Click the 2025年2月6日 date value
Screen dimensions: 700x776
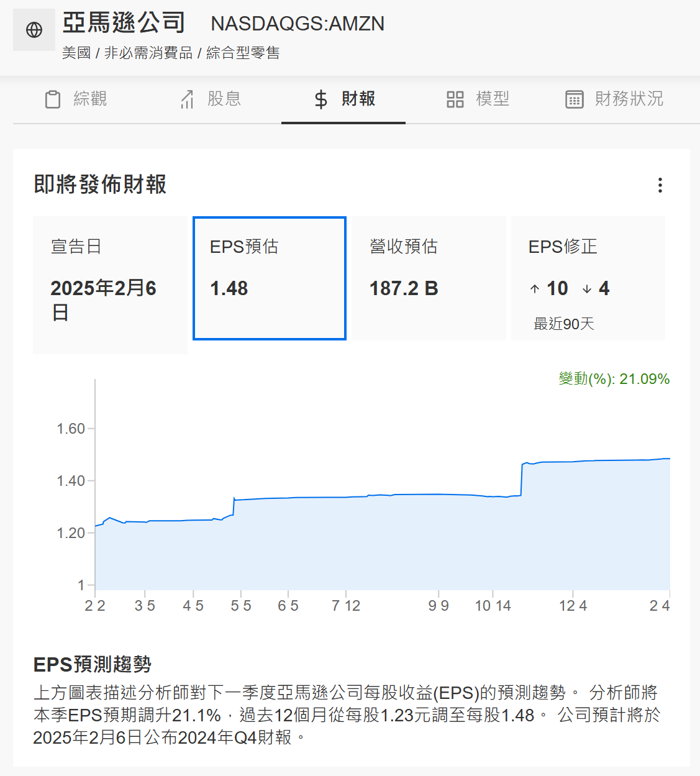tap(103, 300)
